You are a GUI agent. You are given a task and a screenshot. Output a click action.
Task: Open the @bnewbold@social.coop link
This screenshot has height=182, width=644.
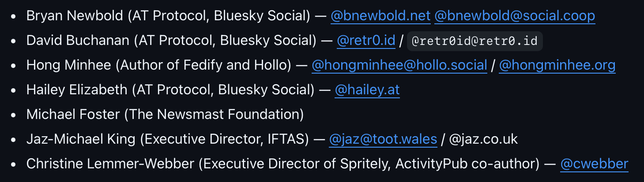[x=515, y=16]
